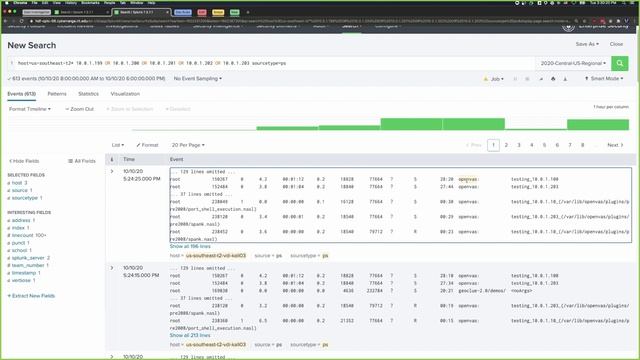Switch to the Statistics tab
The height and width of the screenshot is (360, 640).
(88, 94)
